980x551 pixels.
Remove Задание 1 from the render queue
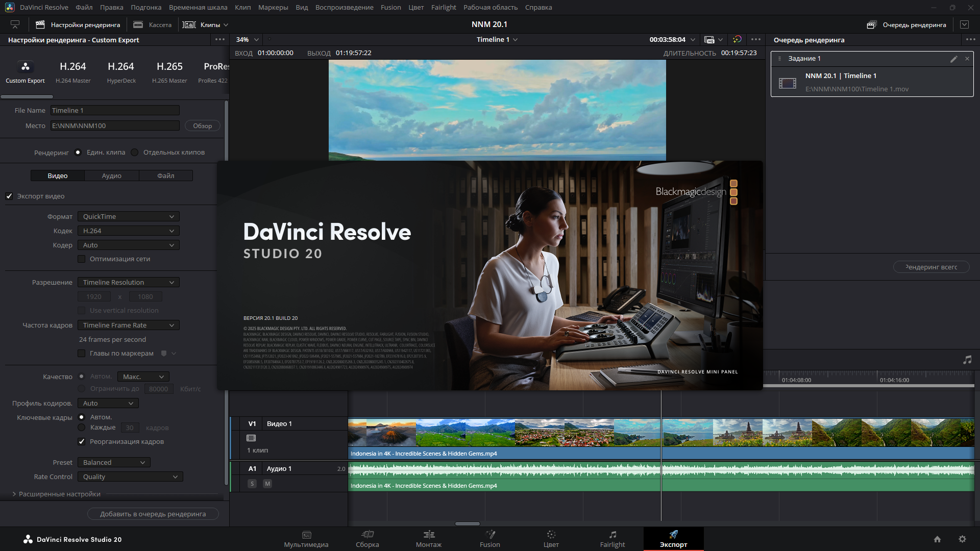(967, 59)
